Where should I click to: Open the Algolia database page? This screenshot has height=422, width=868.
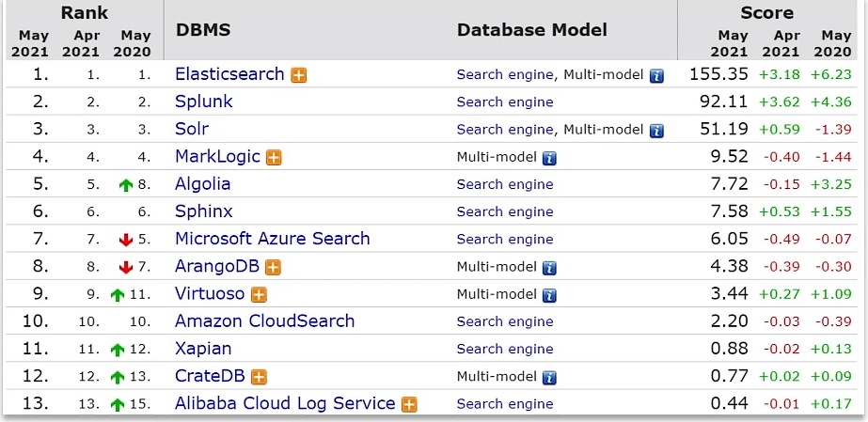click(202, 184)
